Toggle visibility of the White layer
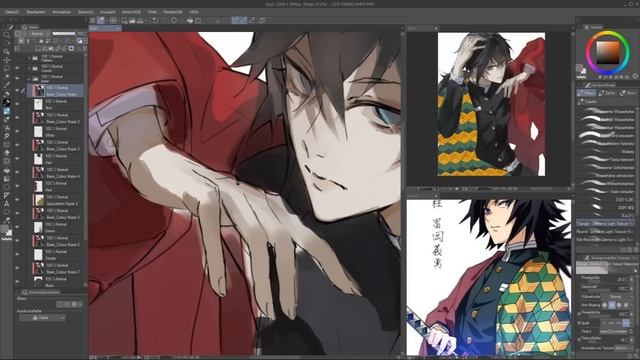The height and width of the screenshot is (360, 640). click(x=17, y=131)
